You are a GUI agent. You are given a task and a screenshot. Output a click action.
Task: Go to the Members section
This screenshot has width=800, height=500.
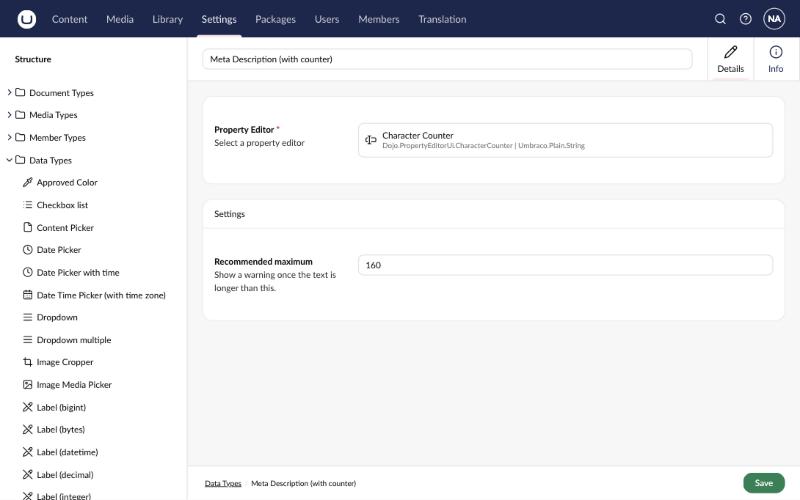click(x=379, y=19)
